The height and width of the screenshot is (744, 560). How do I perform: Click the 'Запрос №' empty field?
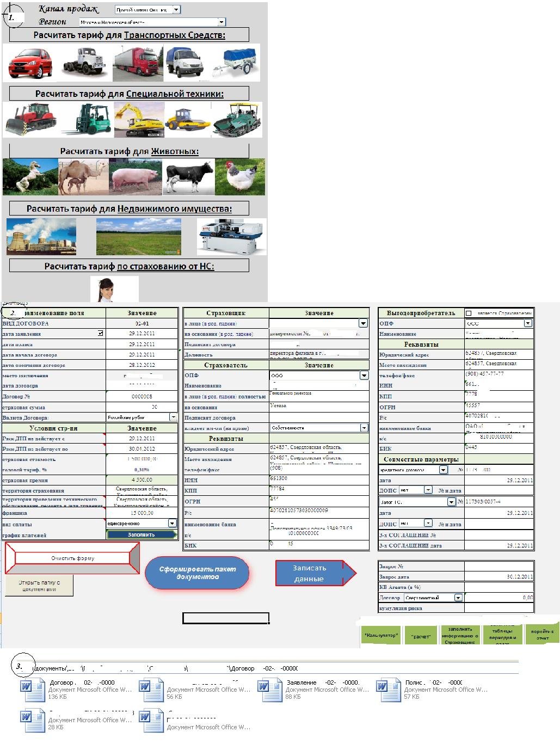pyautogui.click(x=499, y=566)
